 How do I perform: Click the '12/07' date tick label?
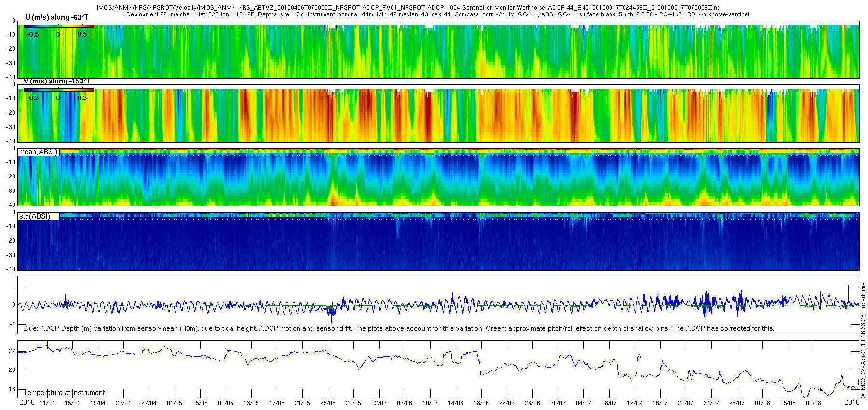(x=635, y=403)
